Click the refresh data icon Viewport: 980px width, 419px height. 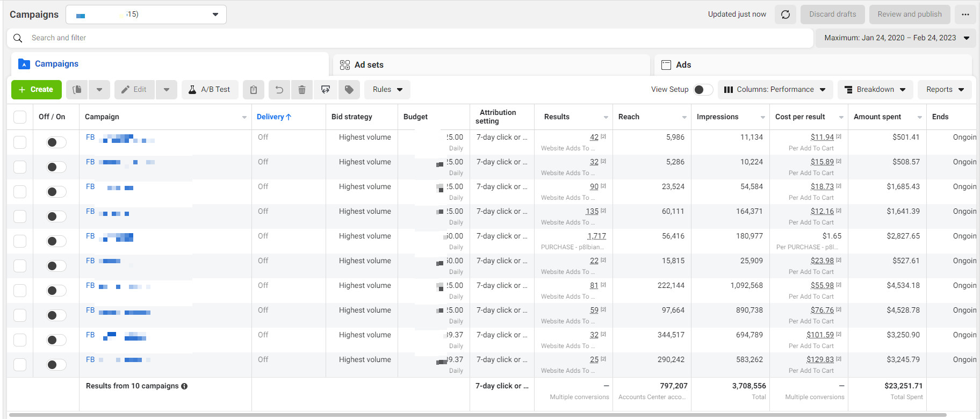[x=785, y=15]
